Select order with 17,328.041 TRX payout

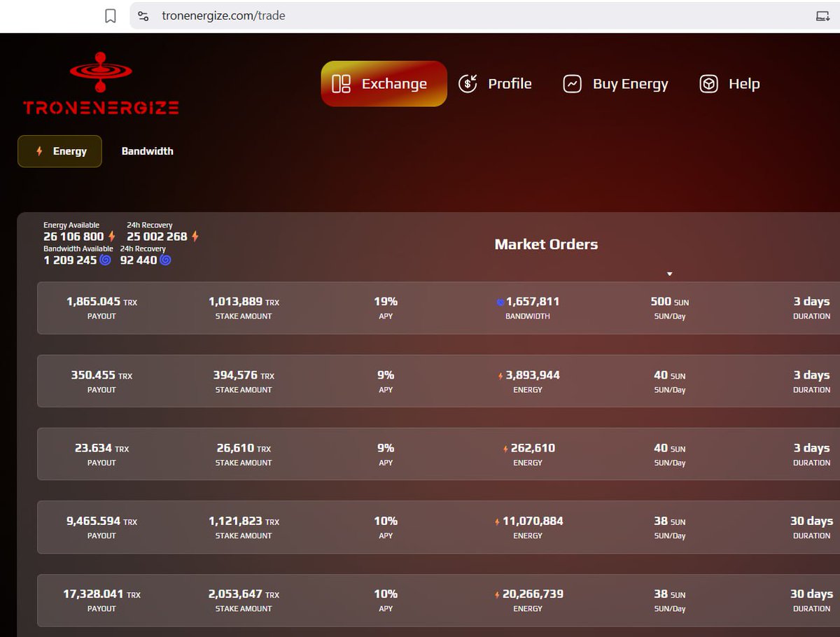438,600
